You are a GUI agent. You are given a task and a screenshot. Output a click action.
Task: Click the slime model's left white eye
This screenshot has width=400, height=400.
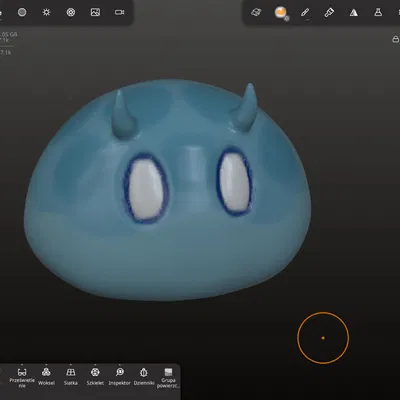coord(146,189)
